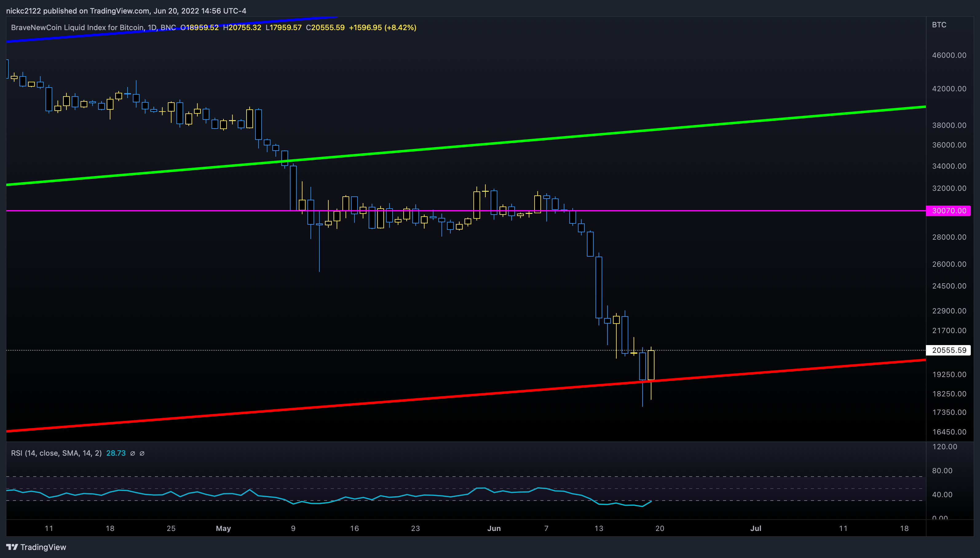Click the date label 7 on time axis
The width and height of the screenshot is (980, 558).
coord(546,529)
